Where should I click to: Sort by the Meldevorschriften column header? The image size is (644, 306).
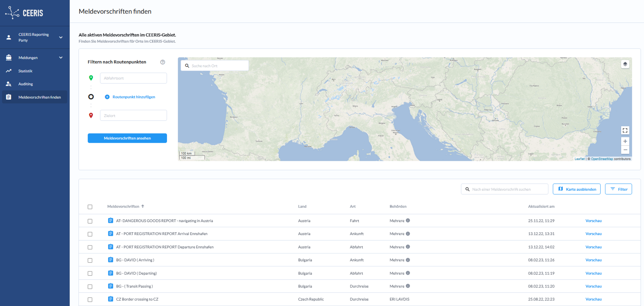126,206
